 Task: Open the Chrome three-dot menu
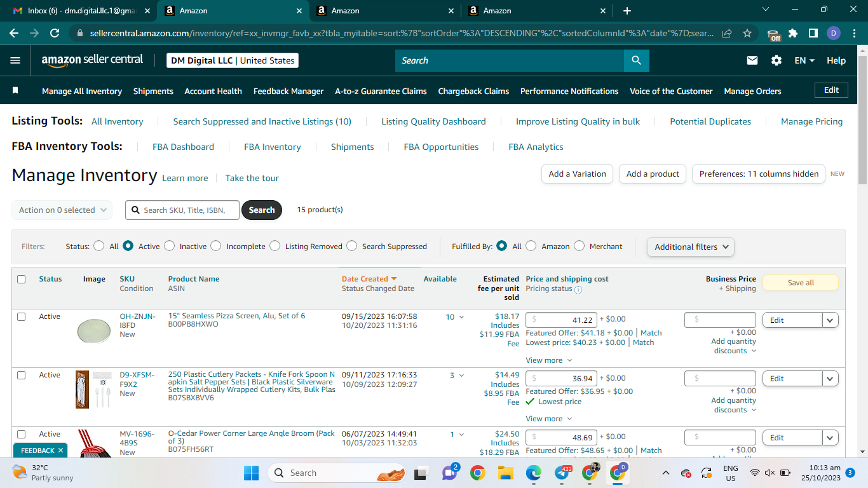(854, 33)
